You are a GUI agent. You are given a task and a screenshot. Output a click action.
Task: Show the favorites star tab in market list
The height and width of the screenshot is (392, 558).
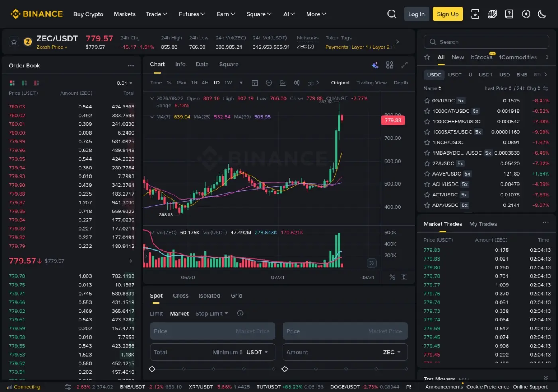pyautogui.click(x=427, y=57)
